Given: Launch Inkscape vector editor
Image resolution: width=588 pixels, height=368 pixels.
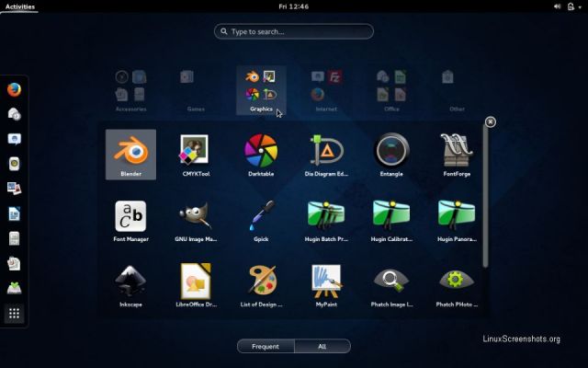Looking at the screenshot, I should 130,286.
